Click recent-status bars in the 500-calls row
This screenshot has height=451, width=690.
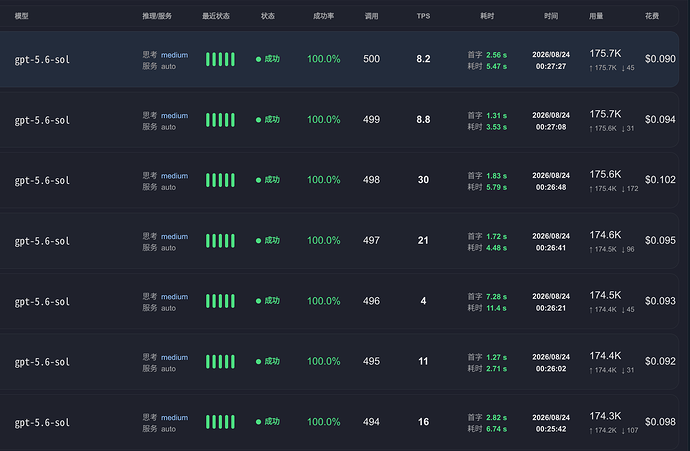[x=220, y=59]
